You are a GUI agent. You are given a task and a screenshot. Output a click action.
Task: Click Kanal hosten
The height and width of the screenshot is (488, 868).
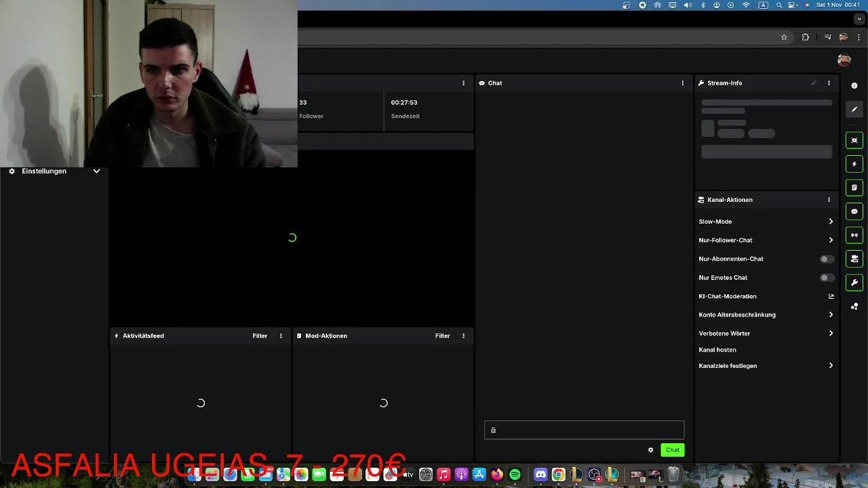tap(717, 350)
